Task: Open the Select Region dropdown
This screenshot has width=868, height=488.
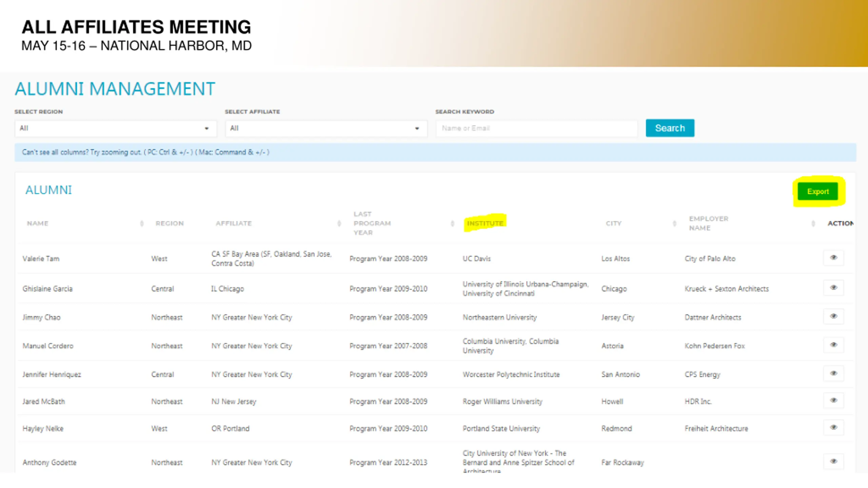Action: click(115, 128)
